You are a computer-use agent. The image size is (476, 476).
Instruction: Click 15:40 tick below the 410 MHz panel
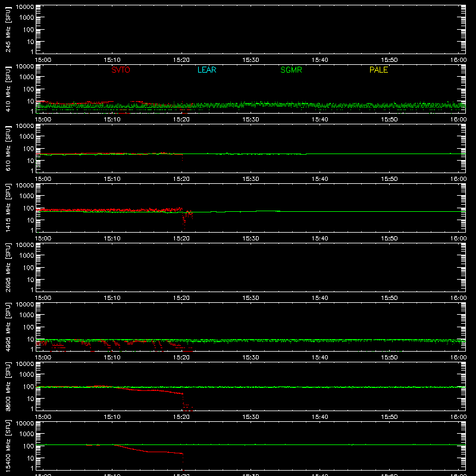[x=320, y=120]
